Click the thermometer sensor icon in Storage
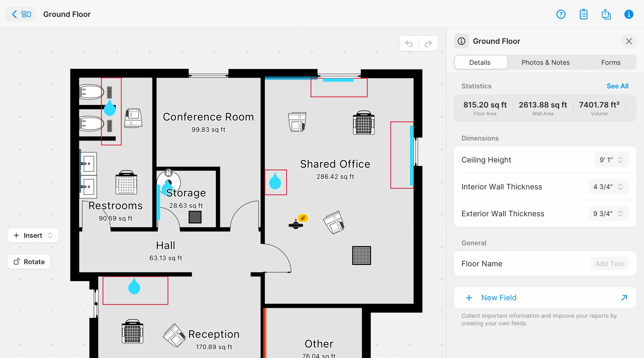This screenshot has width=644, height=358. pos(168,173)
